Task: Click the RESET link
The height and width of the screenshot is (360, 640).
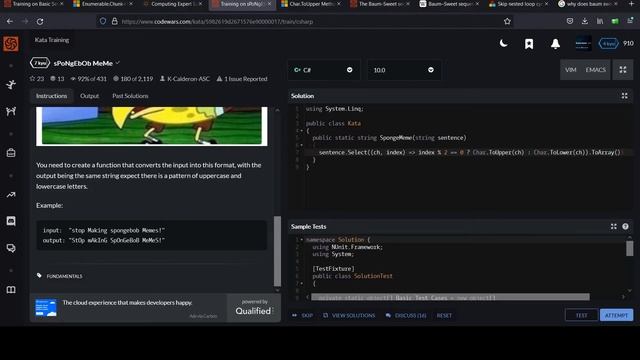Action: [444, 315]
